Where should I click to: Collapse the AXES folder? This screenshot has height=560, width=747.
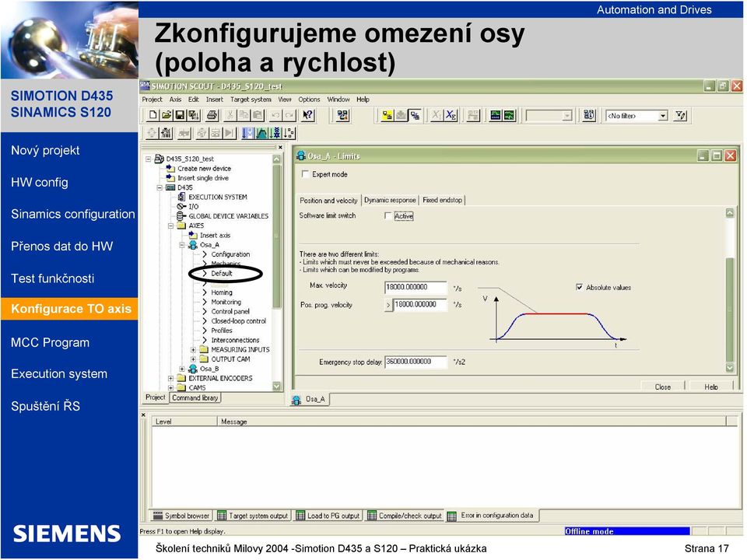click(170, 226)
